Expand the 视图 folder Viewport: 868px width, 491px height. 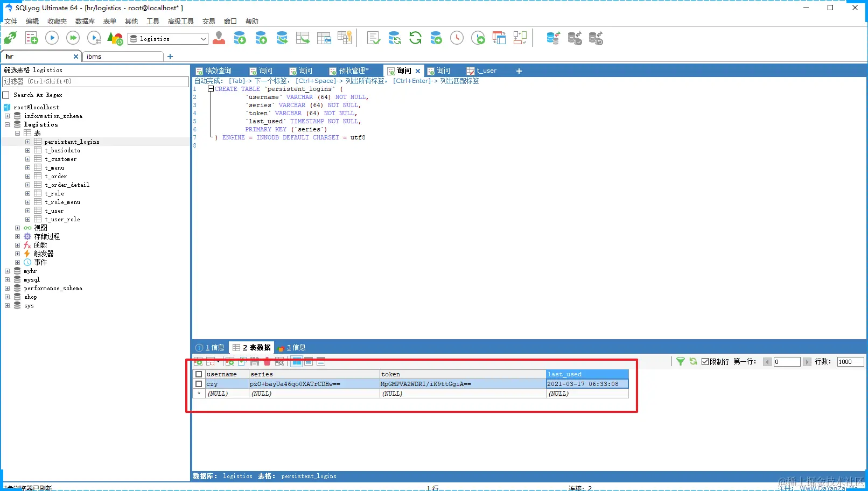(17, 228)
